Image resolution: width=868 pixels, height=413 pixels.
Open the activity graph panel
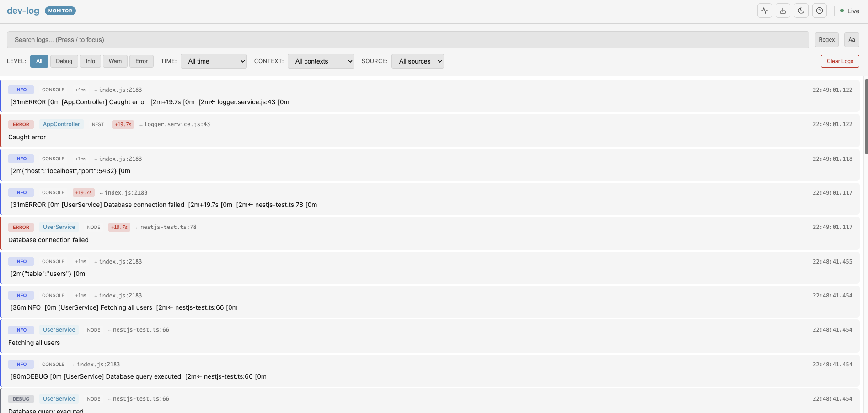click(x=764, y=10)
